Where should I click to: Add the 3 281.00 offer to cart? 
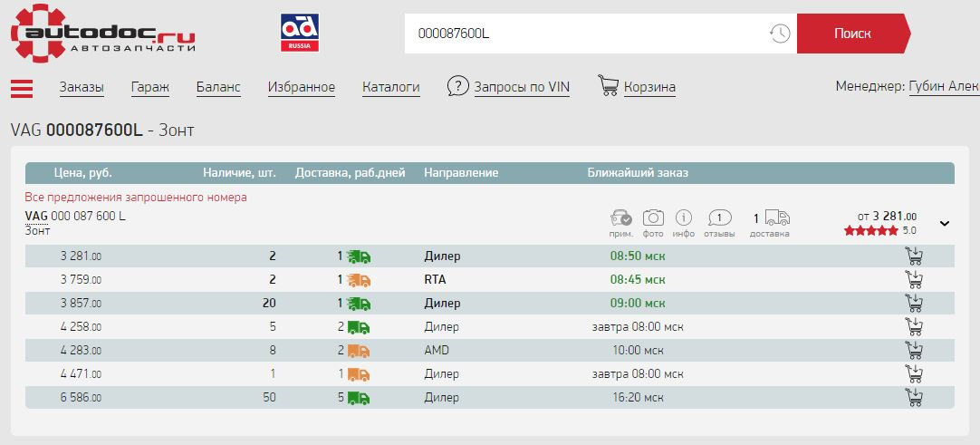pyautogui.click(x=914, y=256)
